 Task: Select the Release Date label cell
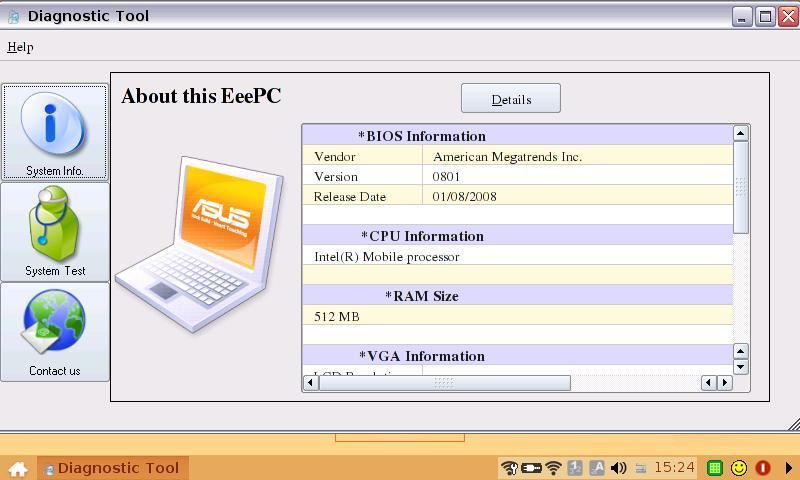362,195
